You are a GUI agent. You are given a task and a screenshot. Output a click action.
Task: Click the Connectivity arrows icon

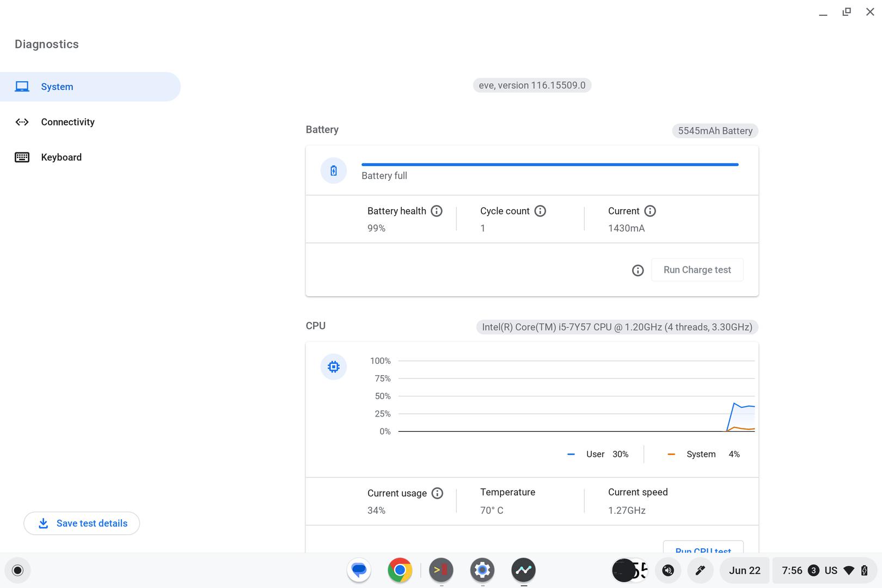tap(22, 122)
